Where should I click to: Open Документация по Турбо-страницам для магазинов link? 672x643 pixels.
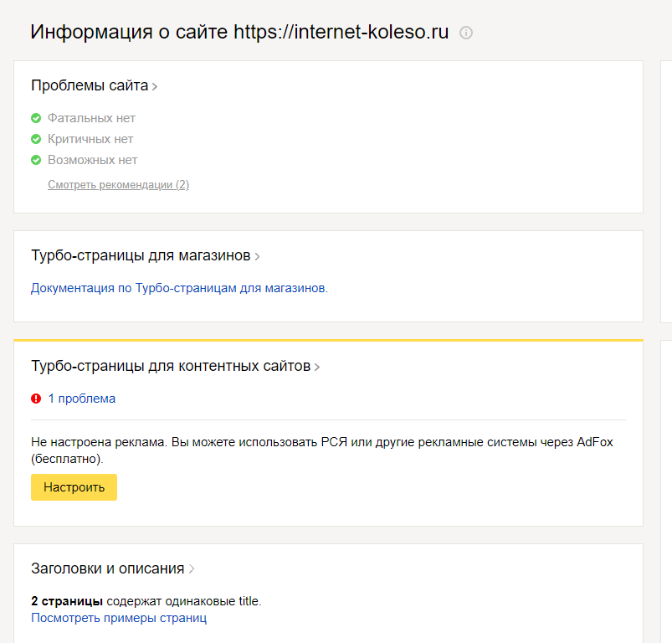point(179,288)
